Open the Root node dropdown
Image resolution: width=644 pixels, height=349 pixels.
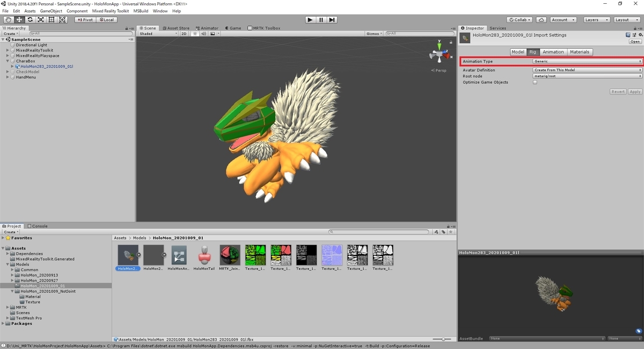tap(588, 76)
